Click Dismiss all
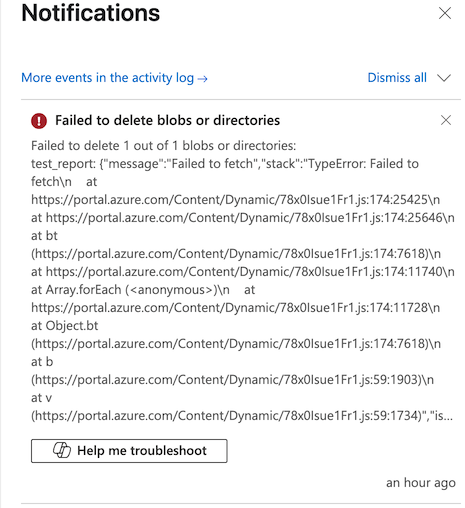Viewport: 465px width, 508px height. [x=397, y=78]
